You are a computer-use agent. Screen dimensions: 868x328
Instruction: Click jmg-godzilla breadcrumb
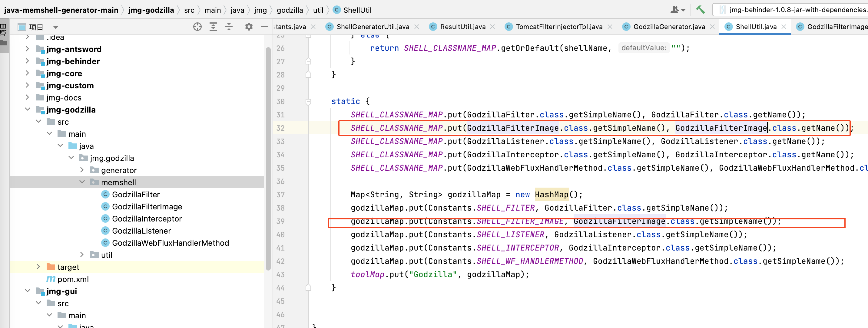[x=151, y=10]
